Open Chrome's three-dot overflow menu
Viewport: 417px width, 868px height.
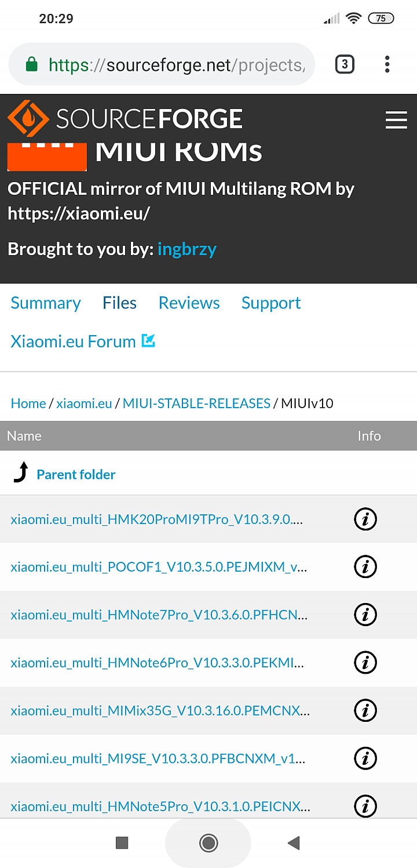[387, 64]
